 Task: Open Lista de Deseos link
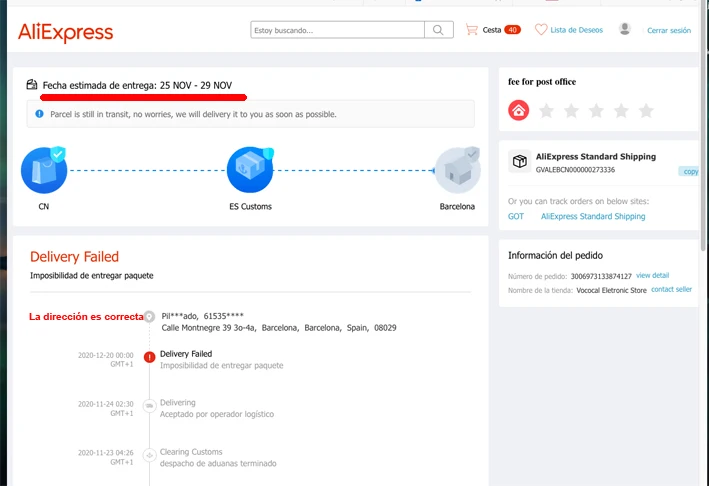[577, 30]
